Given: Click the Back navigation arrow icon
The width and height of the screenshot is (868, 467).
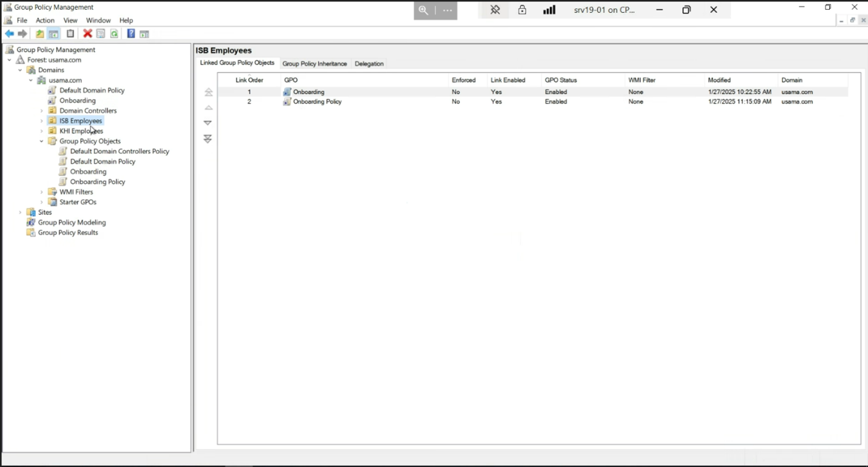Looking at the screenshot, I should point(9,33).
